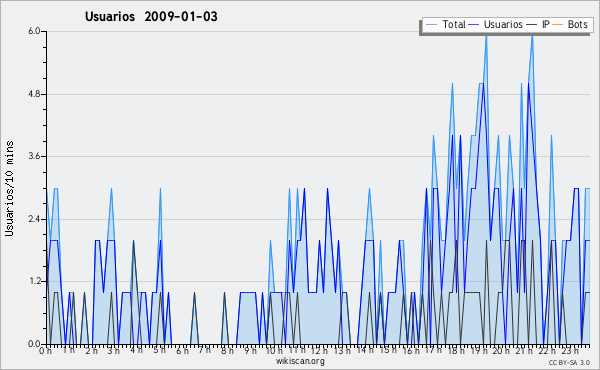Click the x-axis label '4 h'
The width and height of the screenshot is (600, 370).
[x=136, y=350]
